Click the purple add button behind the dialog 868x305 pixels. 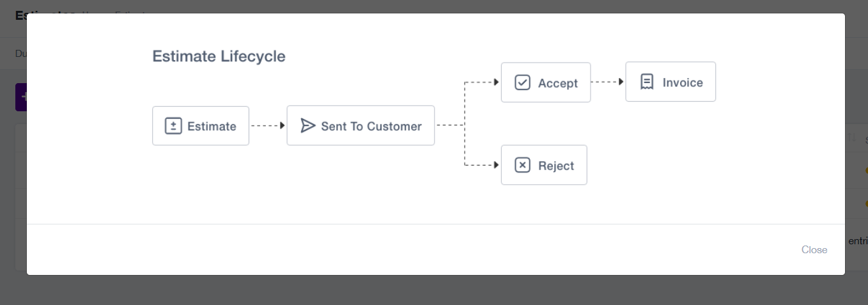click(20, 97)
